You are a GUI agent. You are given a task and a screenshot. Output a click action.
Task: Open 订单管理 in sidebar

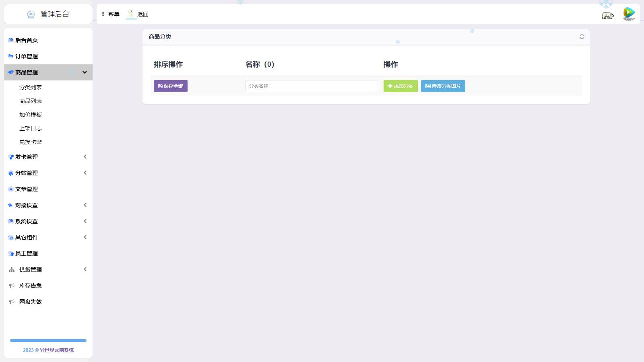coord(27,56)
